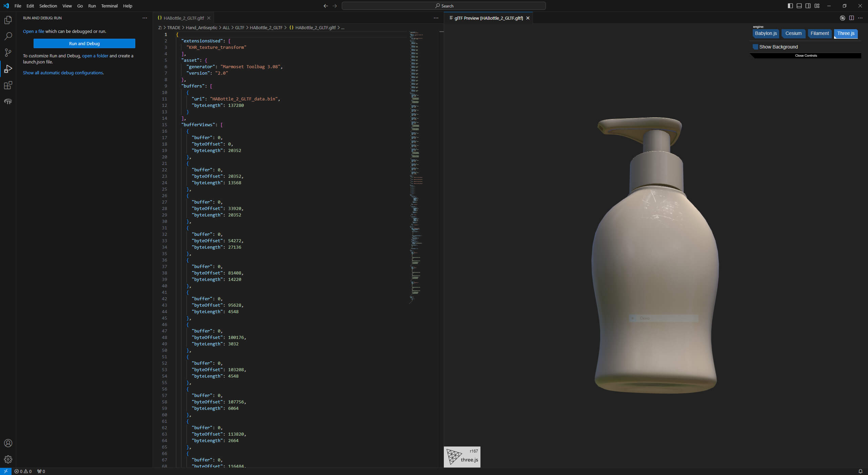This screenshot has width=868, height=475.
Task: Open the Extensions view
Action: tap(8, 85)
